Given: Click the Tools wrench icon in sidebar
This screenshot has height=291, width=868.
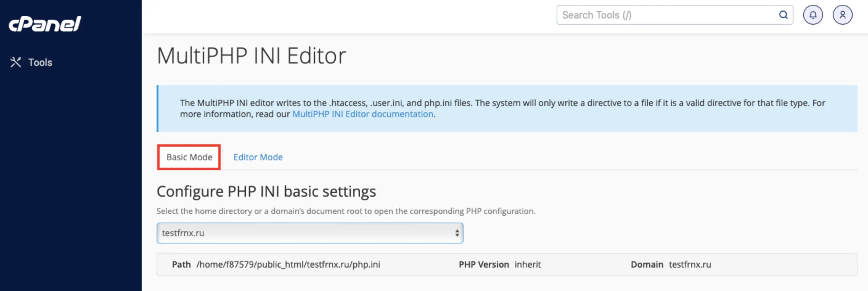Looking at the screenshot, I should pos(15,62).
